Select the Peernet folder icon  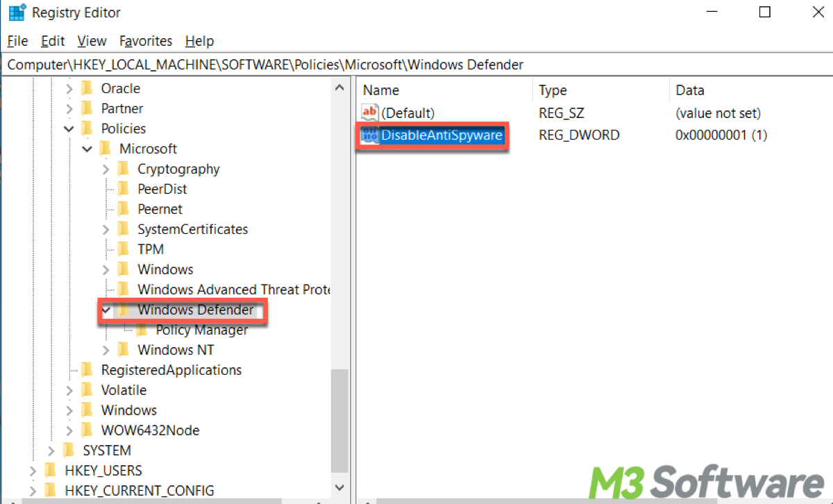124,209
